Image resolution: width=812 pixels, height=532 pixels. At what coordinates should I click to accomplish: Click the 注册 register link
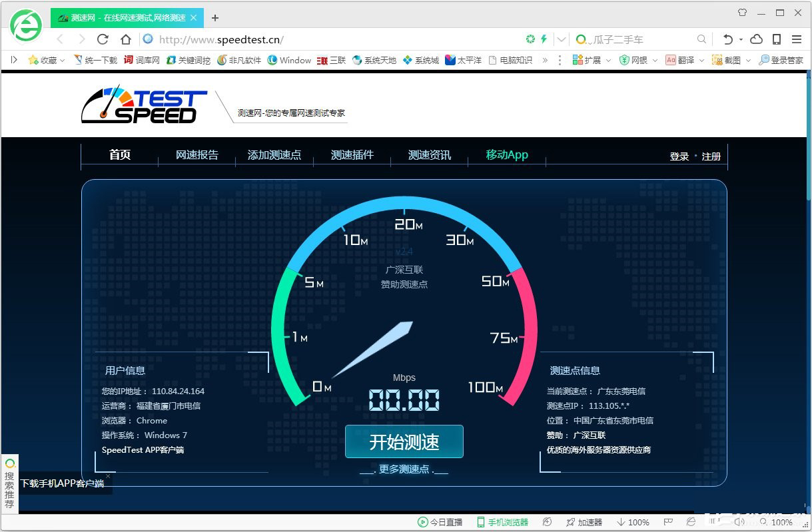711,156
